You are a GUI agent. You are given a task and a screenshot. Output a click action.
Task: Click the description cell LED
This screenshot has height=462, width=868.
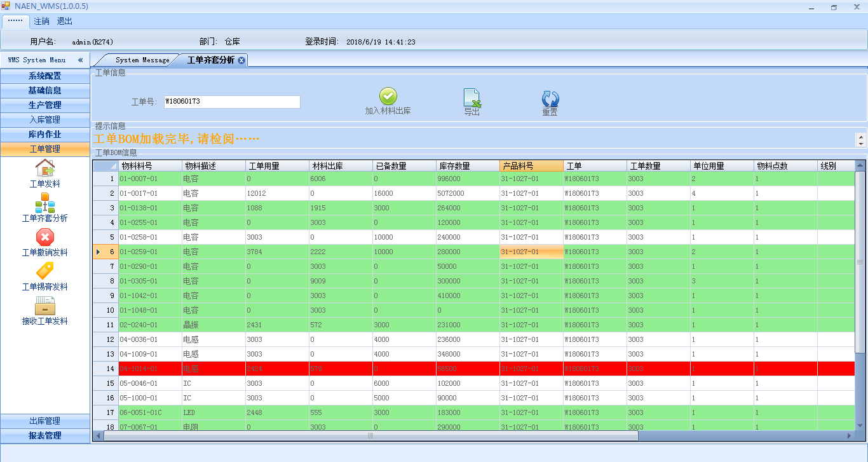pos(214,412)
